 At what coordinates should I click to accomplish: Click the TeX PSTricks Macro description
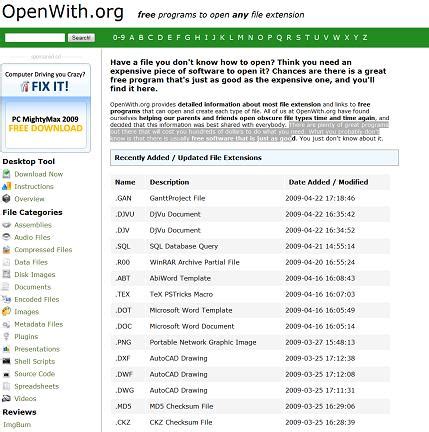[181, 294]
